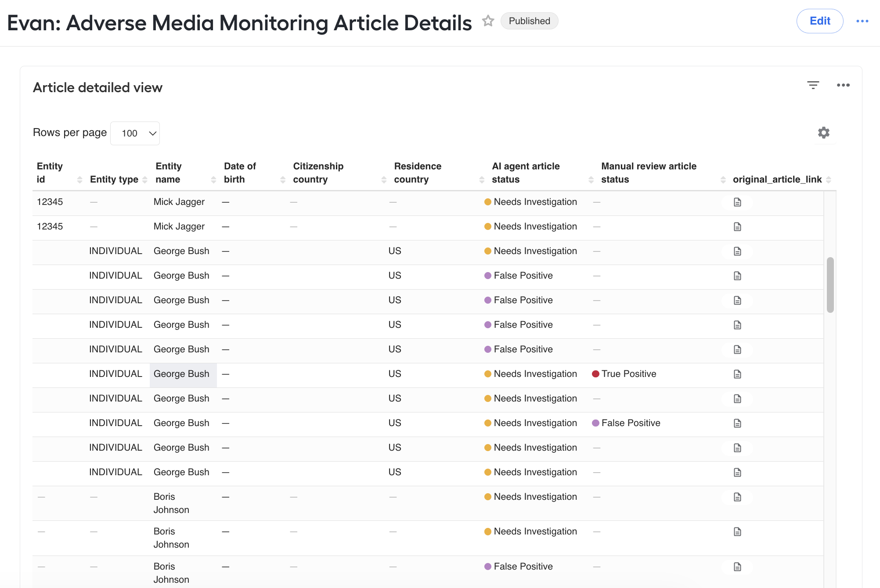Click the True Positive manual review status

tap(624, 374)
